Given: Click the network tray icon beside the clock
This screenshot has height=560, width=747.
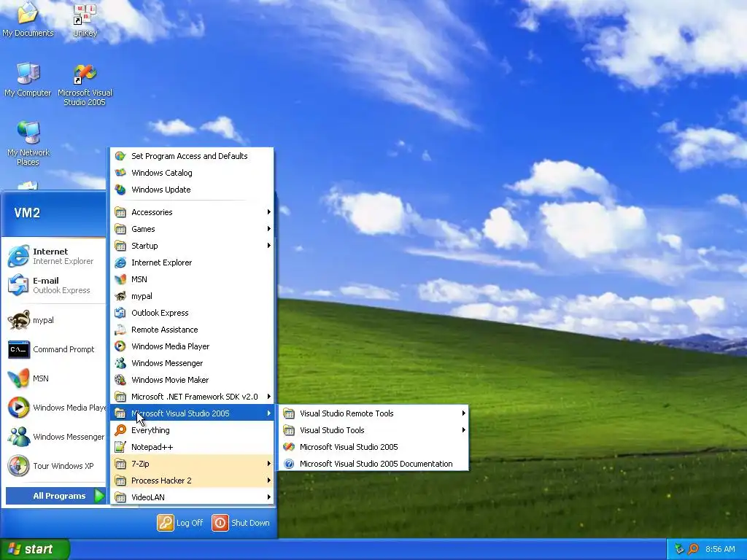Looking at the screenshot, I should click(679, 549).
